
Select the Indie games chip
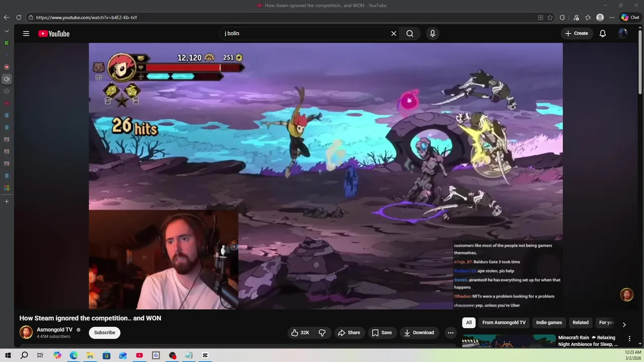click(x=549, y=323)
